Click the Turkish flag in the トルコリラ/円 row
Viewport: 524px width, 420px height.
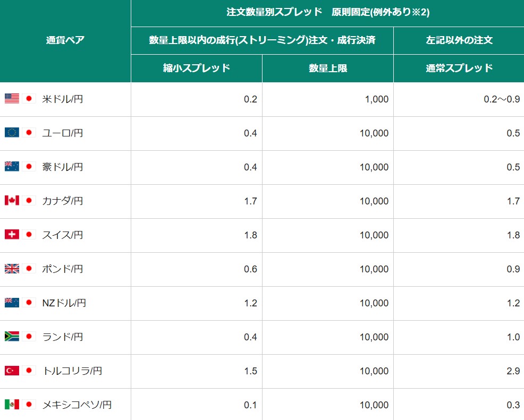(x=12, y=370)
